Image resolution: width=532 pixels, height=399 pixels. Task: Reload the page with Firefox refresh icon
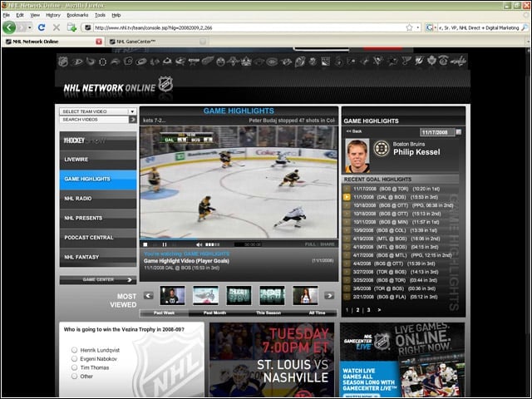tap(42, 27)
